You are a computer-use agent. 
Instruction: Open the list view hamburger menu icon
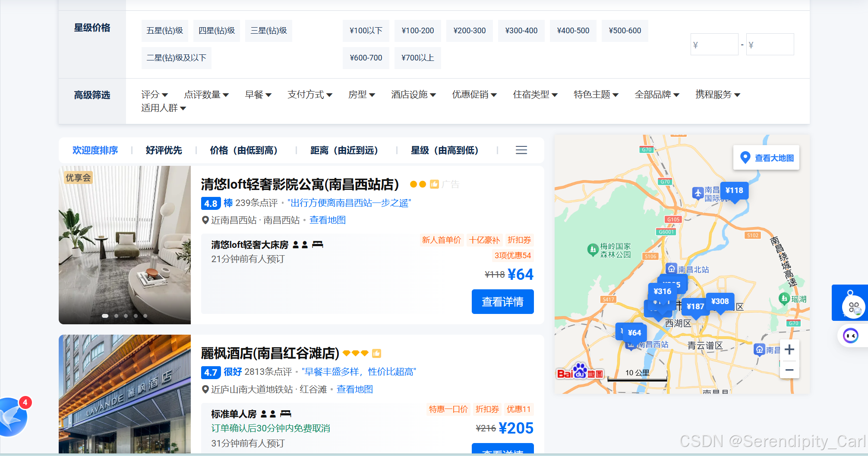(521, 150)
